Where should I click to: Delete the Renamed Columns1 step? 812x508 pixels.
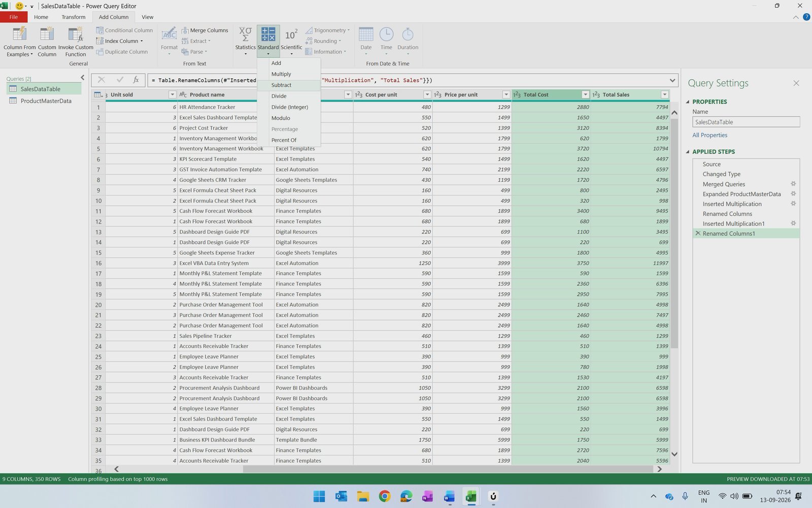pos(698,233)
